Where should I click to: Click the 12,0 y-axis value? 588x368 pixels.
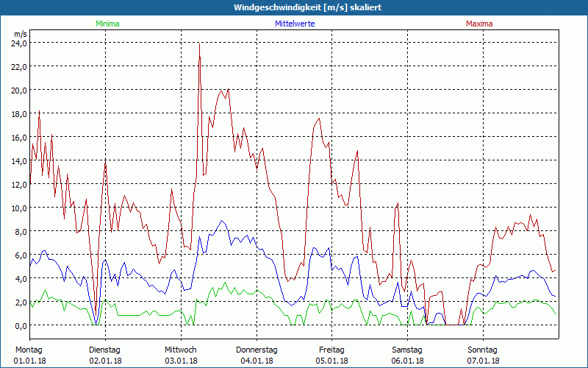coord(20,185)
